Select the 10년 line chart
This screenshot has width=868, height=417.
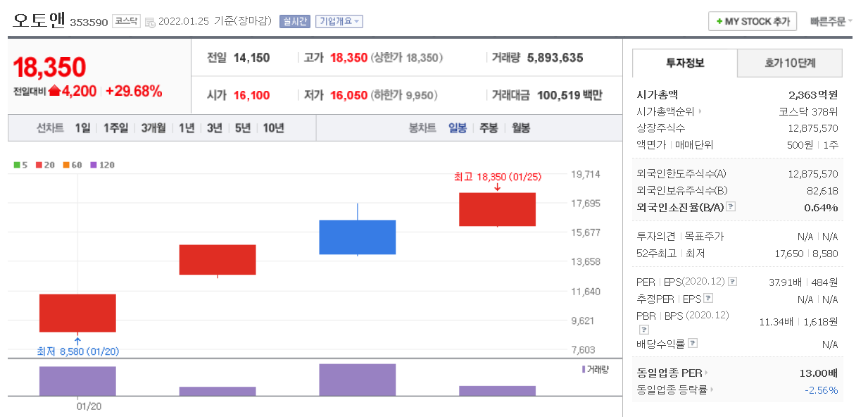click(274, 128)
